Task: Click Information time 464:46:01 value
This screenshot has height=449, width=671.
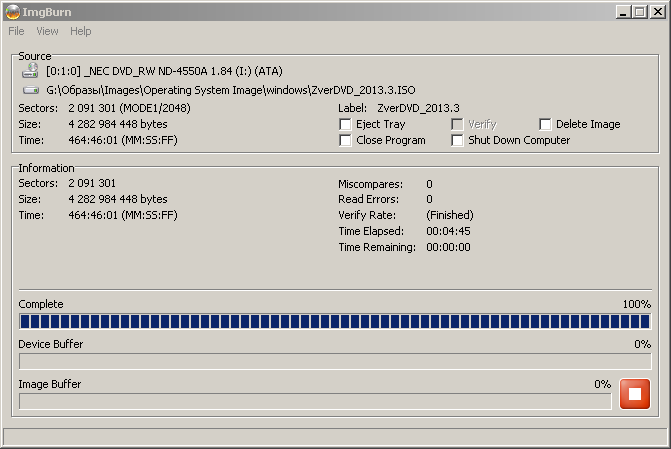Action: [123, 215]
